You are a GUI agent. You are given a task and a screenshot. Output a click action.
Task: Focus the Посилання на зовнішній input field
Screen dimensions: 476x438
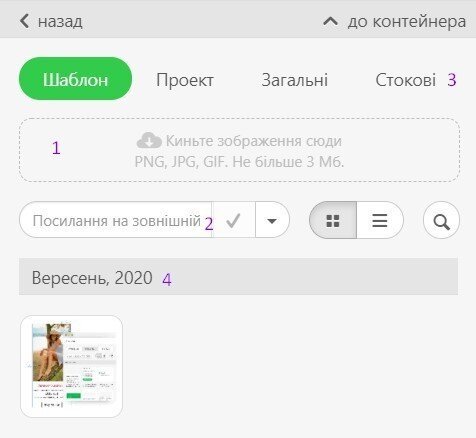pos(115,220)
